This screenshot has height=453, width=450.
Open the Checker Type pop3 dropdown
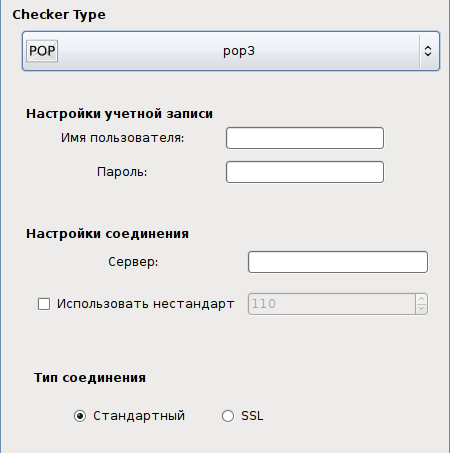click(231, 51)
